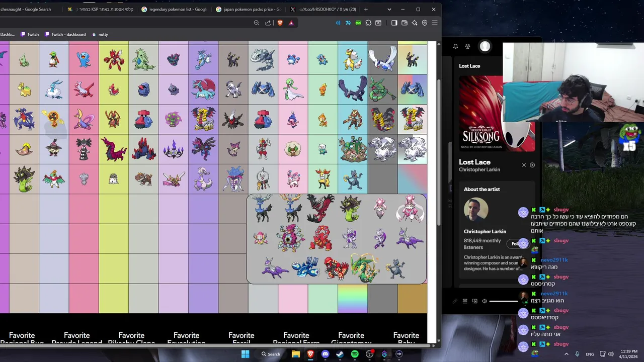This screenshot has width=644, height=362.
Task: Click the Brave VPN shield icon
Action: point(424,23)
